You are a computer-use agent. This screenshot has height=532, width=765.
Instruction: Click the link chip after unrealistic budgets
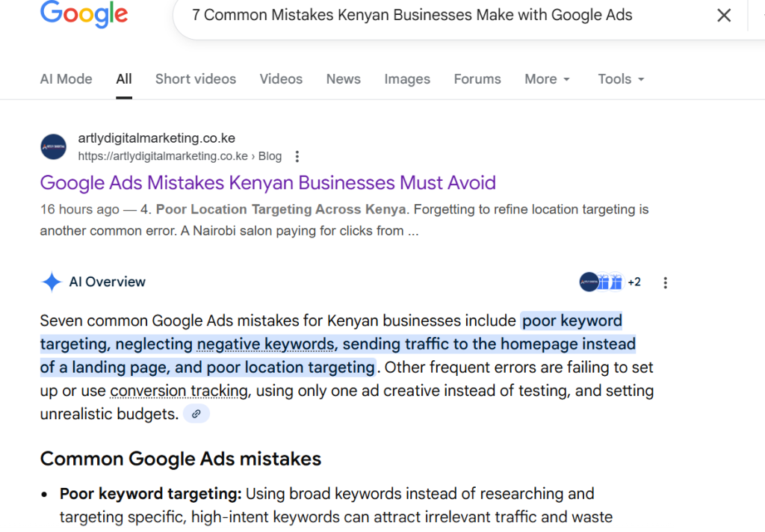pos(196,413)
